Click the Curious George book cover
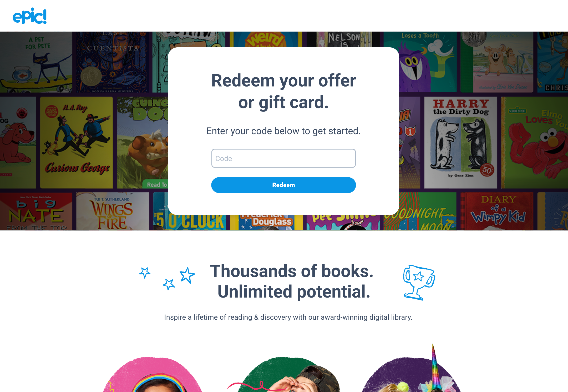The image size is (568, 392). (x=77, y=142)
